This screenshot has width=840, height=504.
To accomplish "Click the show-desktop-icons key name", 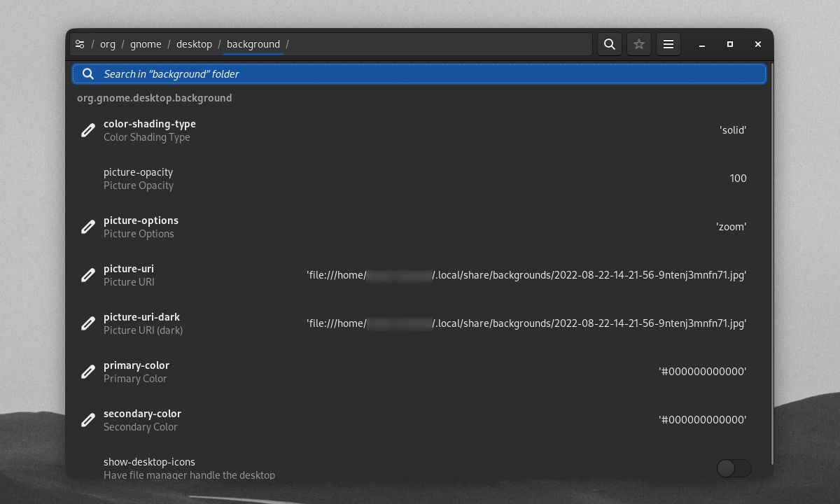I will coord(149,462).
